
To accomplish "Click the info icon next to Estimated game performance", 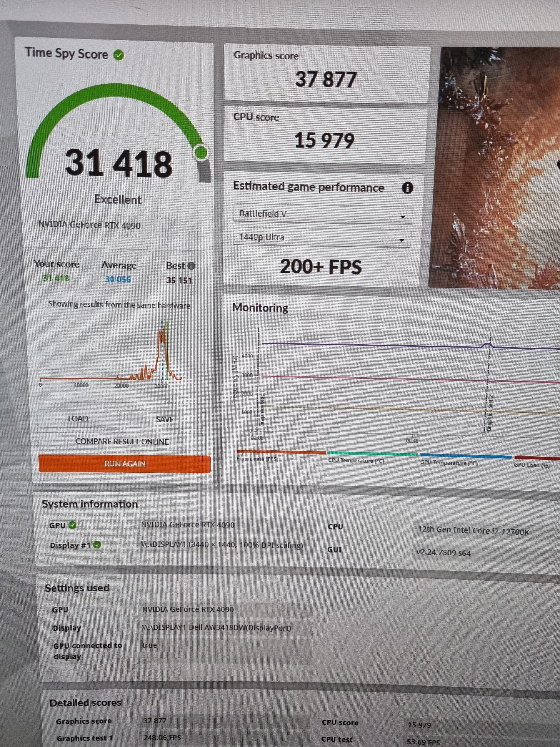I will pyautogui.click(x=407, y=188).
